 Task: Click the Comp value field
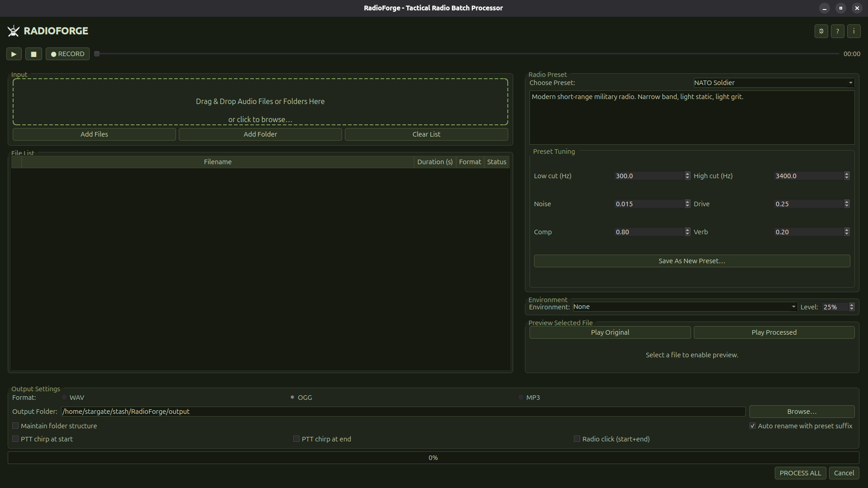point(649,232)
